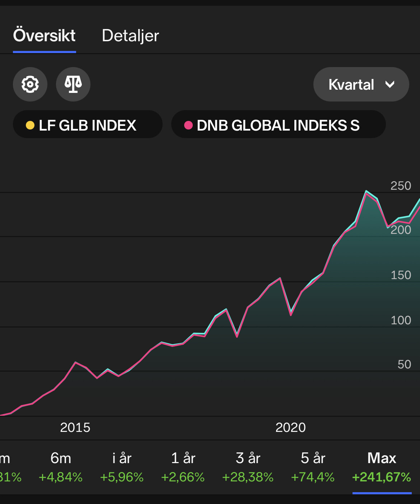Click the 200 value on the y-axis
Viewport: 420px width, 504px height.
click(401, 230)
